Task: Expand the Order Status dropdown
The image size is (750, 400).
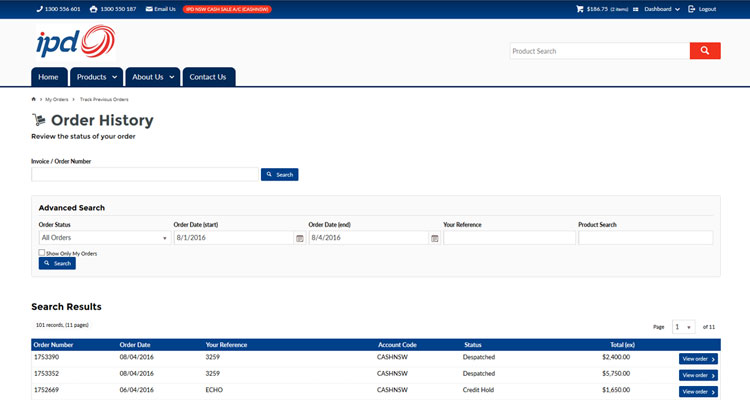Action: pyautogui.click(x=104, y=238)
